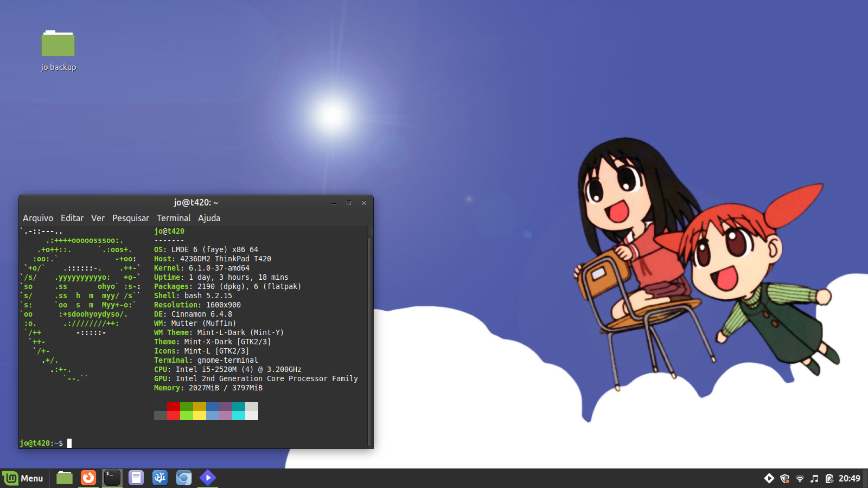Click the 'DE: Cinnamon 6.4.8' line
Screen dimensions: 868x488
pos(193,314)
